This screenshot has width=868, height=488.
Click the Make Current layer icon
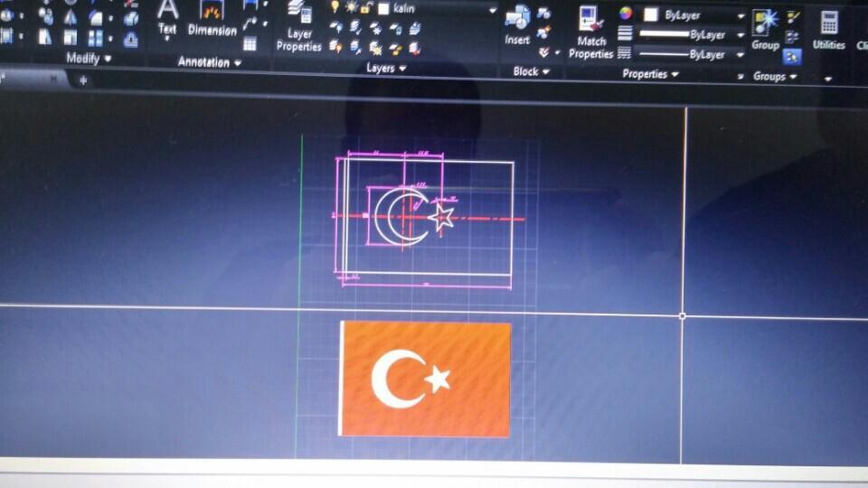click(x=415, y=29)
